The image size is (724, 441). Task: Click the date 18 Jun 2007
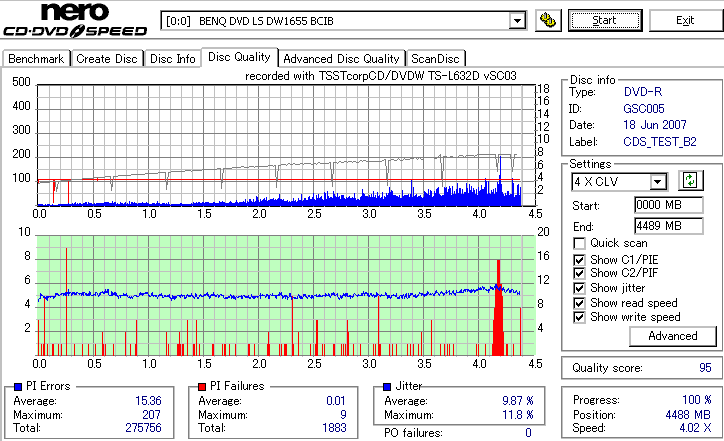pos(655,125)
